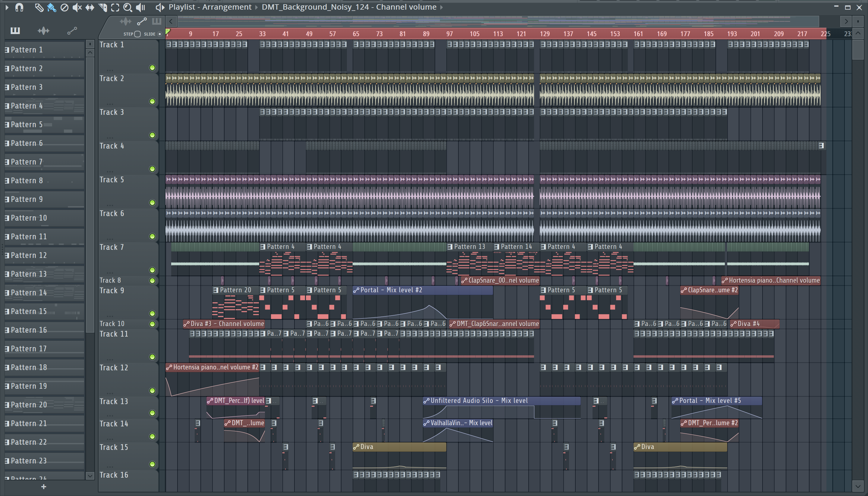Open the playlist options menu arrow
The image size is (868, 496).
(x=6, y=7)
